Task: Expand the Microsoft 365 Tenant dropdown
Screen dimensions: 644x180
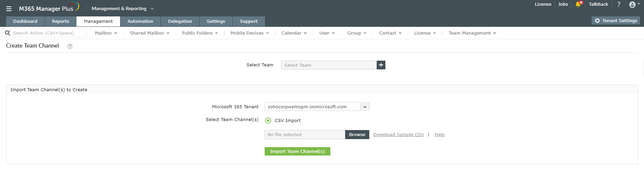Action: click(x=365, y=107)
